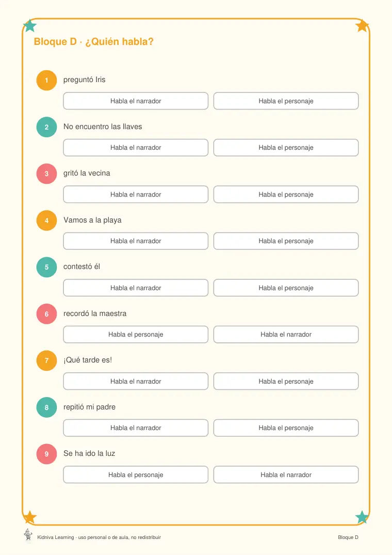Choose 'Habla el narrador' for 'preguntó Iris'
The width and height of the screenshot is (392, 555).
(x=136, y=101)
